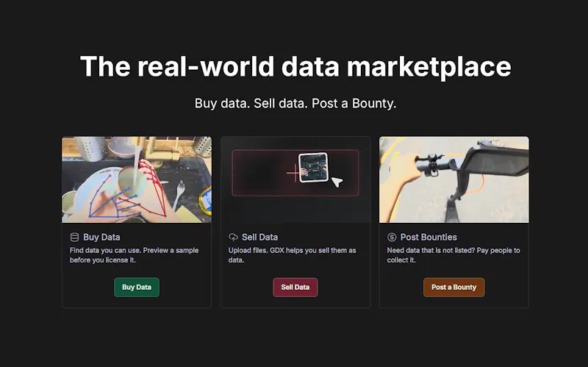Click the green Buy Data button
The image size is (588, 367).
pyautogui.click(x=137, y=287)
